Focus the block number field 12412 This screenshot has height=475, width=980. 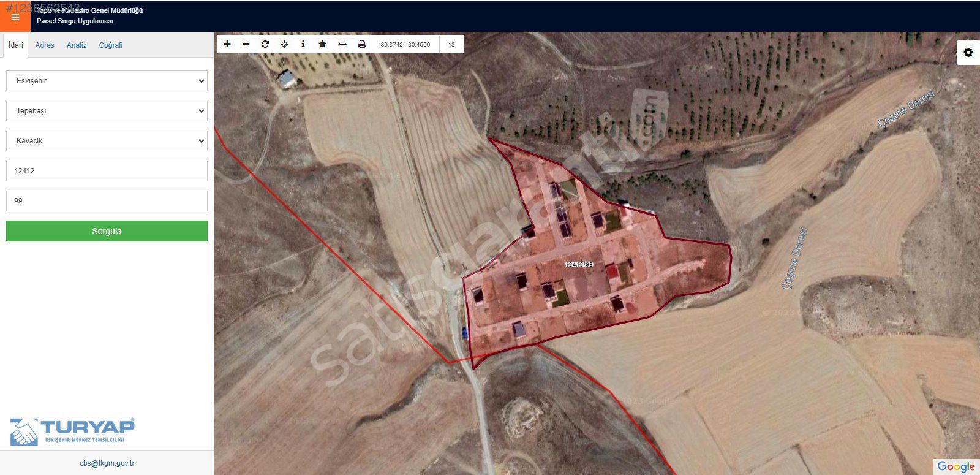point(107,171)
